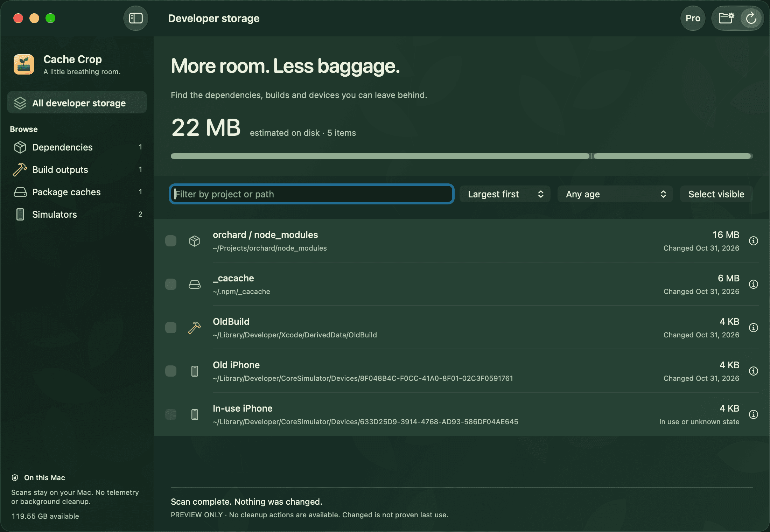
Task: Open info for Old iPhone row
Action: (x=753, y=371)
